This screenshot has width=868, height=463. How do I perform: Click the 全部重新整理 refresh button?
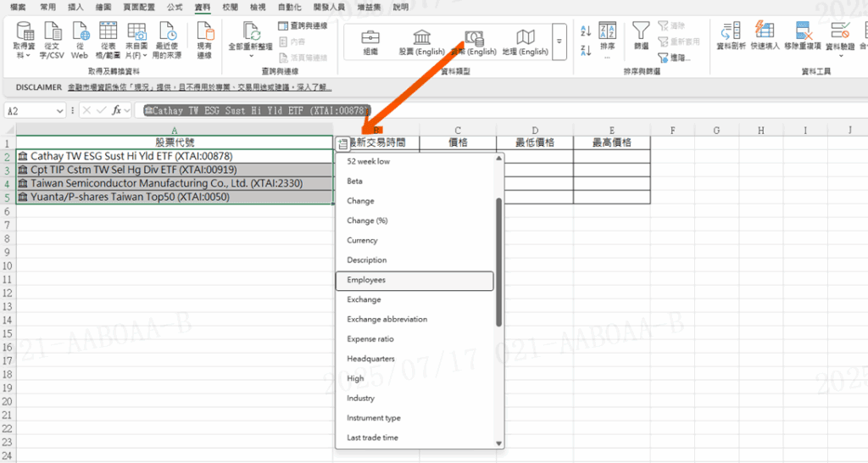coord(252,40)
